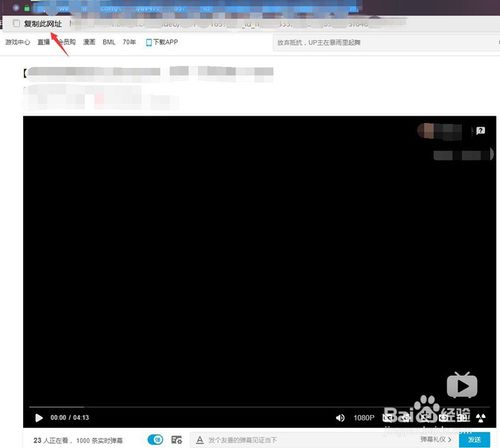Click the help icon at video top-right
This screenshot has width=500, height=448.
pos(480,130)
